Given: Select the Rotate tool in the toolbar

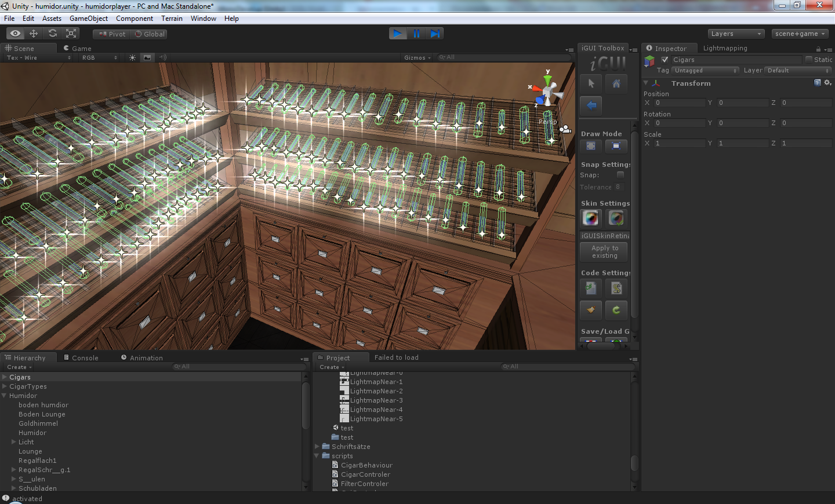Looking at the screenshot, I should [x=52, y=34].
